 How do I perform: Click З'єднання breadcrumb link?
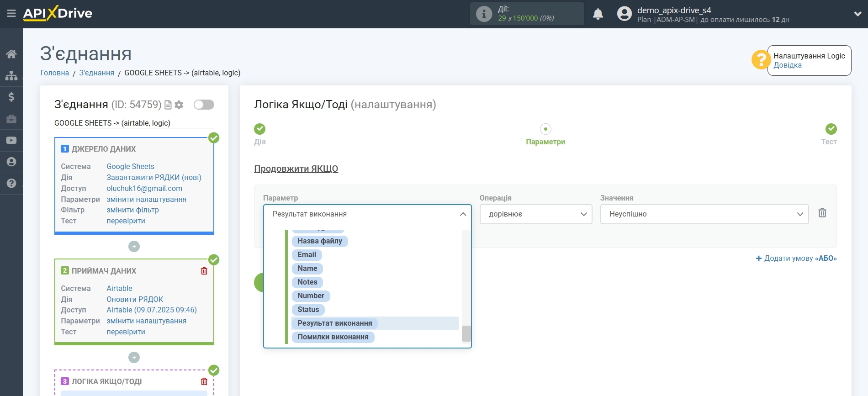[x=97, y=73]
